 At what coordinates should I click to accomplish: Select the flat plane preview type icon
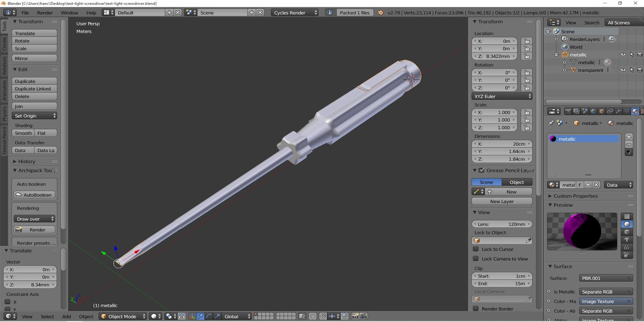[x=627, y=216]
